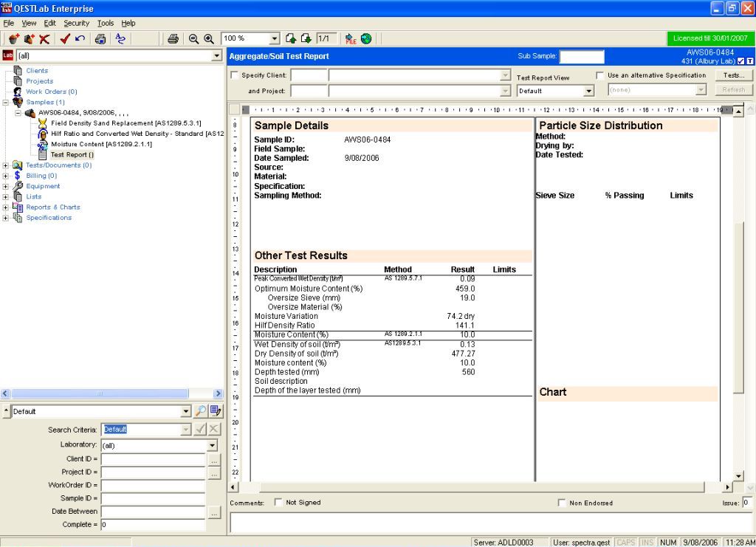Click the red checkmark toolbar icon

65,39
